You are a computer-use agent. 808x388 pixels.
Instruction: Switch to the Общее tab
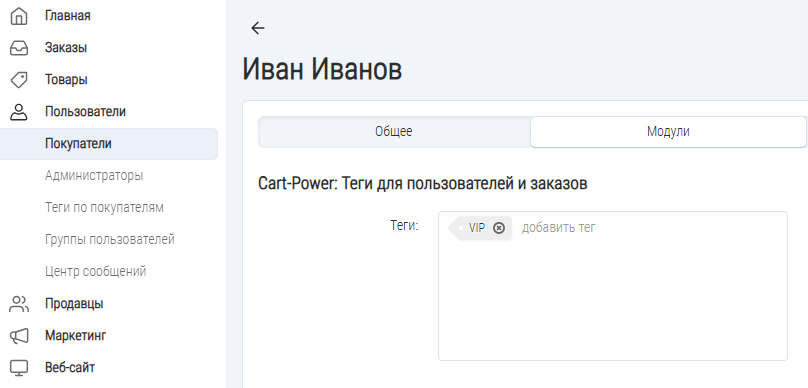tap(394, 132)
